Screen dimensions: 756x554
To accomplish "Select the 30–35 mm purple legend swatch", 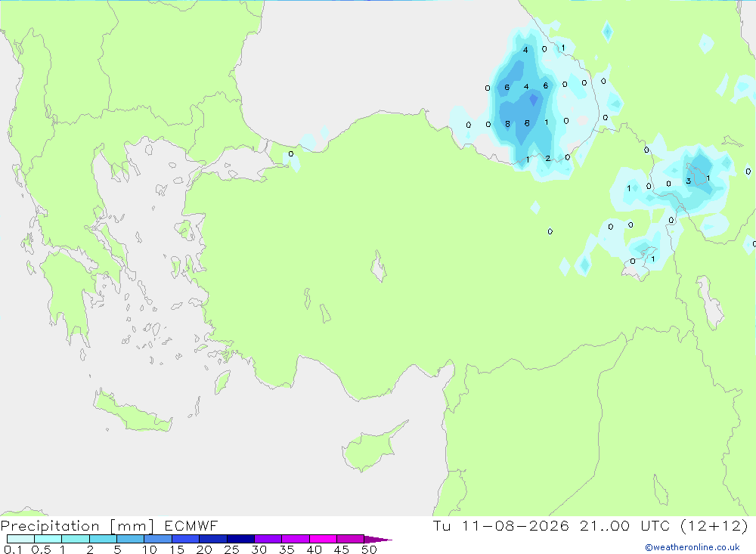I will (x=268, y=539).
